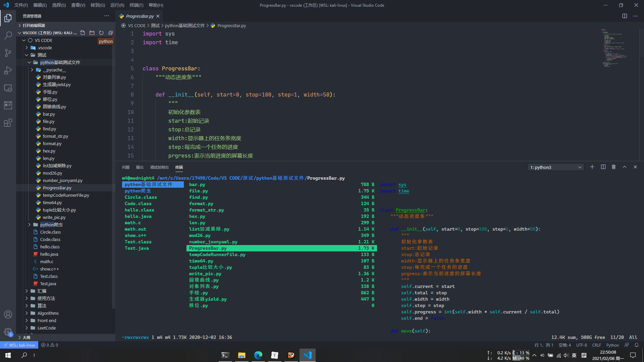Split the terminal panel
Viewport: 644px width, 362px height.
click(x=603, y=167)
